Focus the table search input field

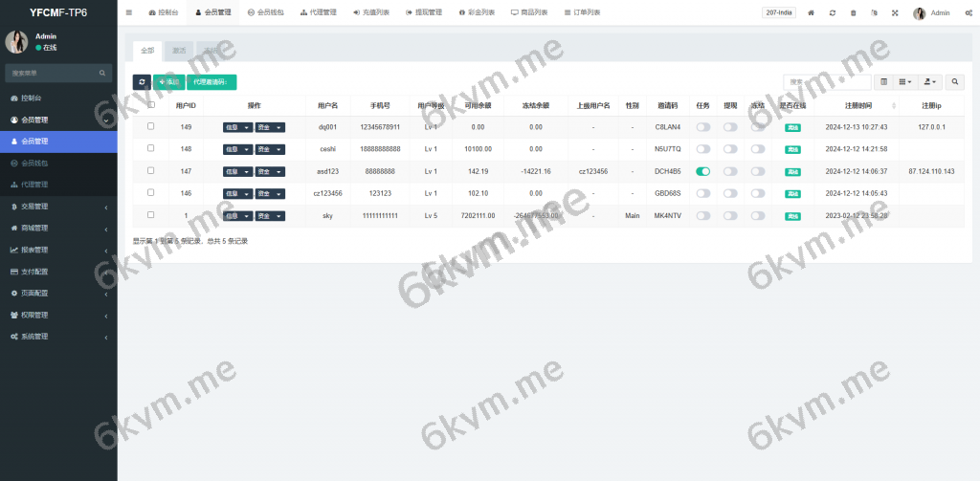[x=828, y=82]
